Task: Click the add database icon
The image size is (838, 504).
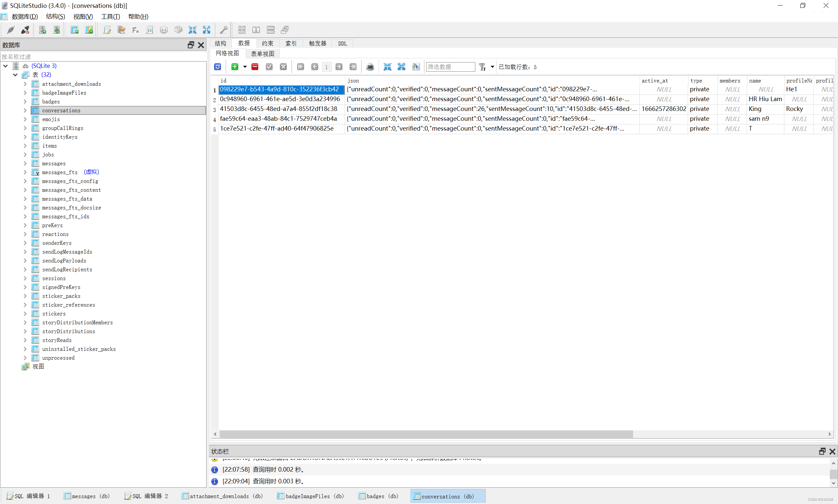Action: pyautogui.click(x=43, y=30)
